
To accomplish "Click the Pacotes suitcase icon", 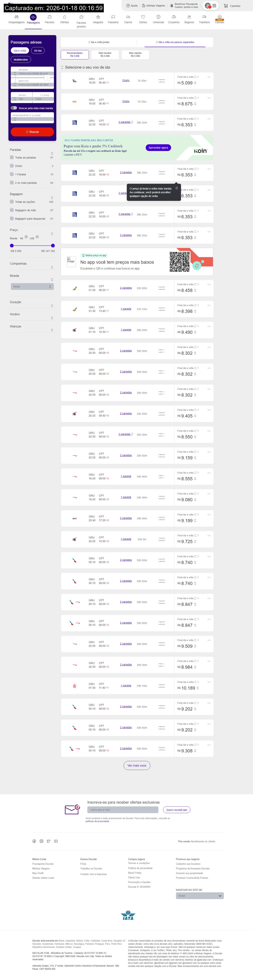I will tap(49, 17).
